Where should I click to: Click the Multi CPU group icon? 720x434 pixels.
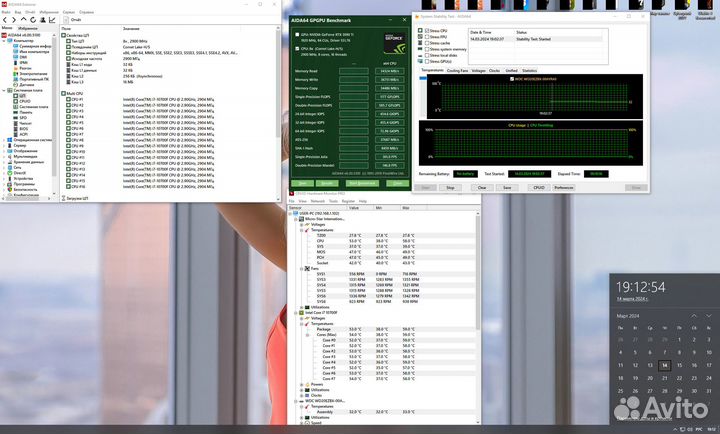pyautogui.click(x=64, y=93)
